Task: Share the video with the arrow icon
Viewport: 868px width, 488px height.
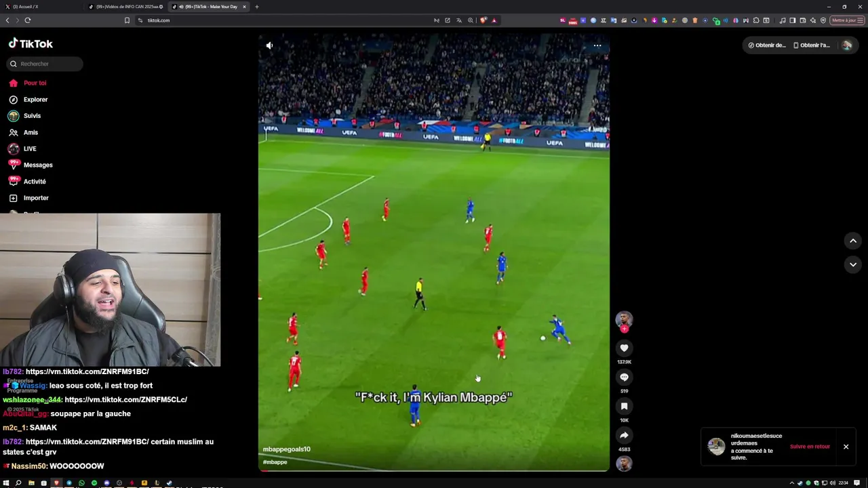Action: point(624,435)
